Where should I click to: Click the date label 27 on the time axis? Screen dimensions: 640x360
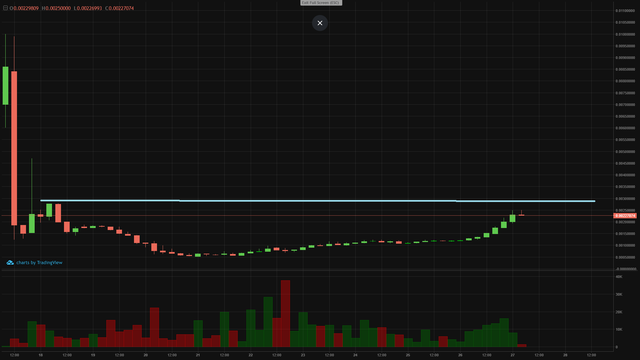(513, 355)
